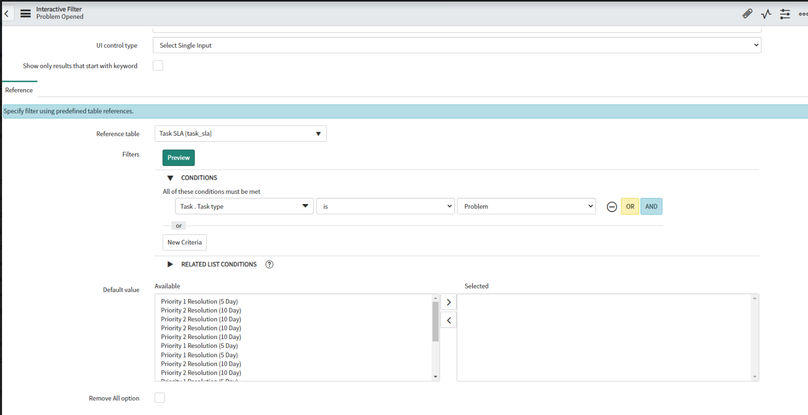Open Related List Conditions help icon
The width and height of the screenshot is (808, 415).
click(269, 264)
